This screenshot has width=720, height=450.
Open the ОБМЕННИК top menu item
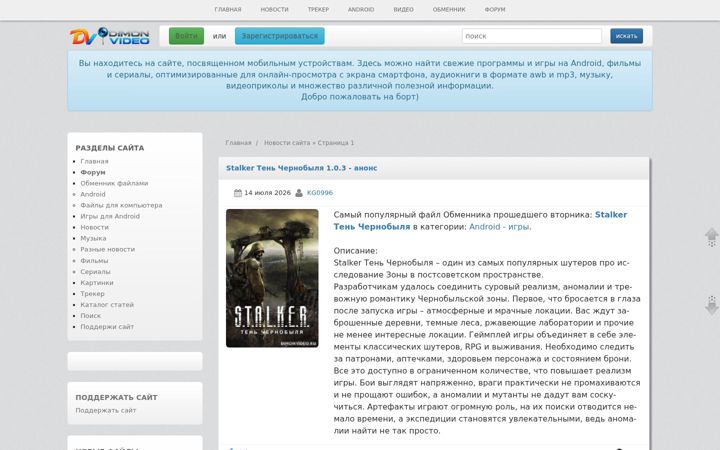click(449, 9)
